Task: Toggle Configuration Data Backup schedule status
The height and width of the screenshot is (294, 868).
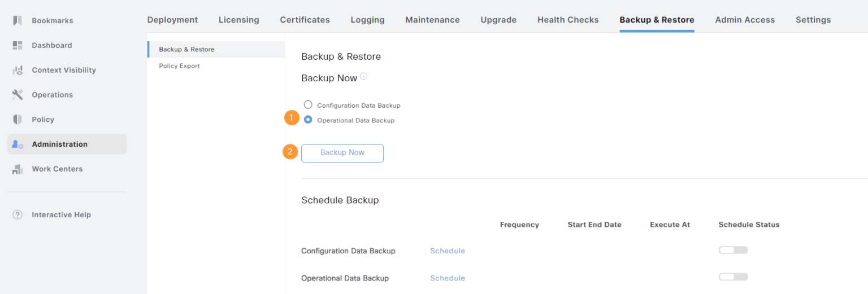Action: (x=733, y=250)
